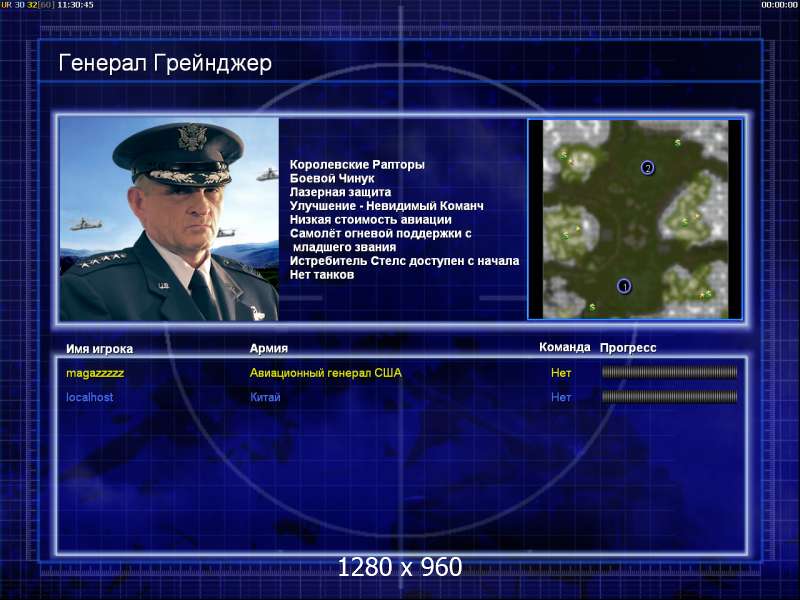This screenshot has width=800, height=600.
Task: Click the '1280 x 960' resolution label
Action: coord(400,567)
